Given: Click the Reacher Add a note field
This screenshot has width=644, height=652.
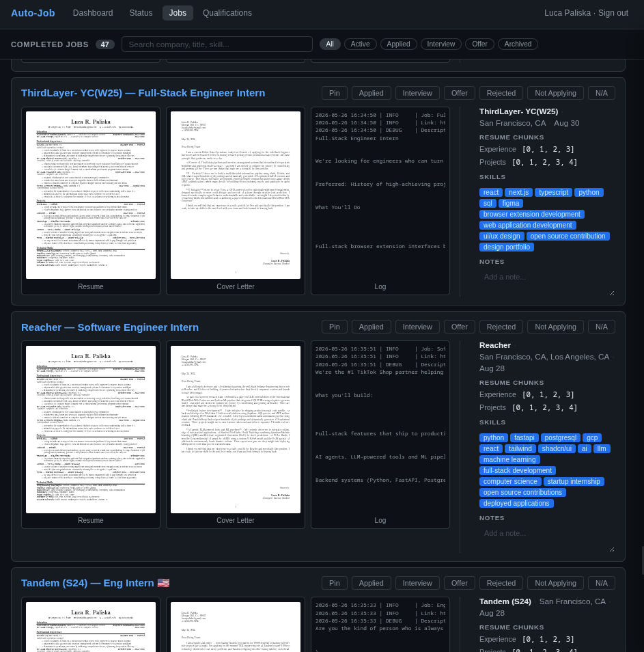Looking at the screenshot, I should 547,540.
